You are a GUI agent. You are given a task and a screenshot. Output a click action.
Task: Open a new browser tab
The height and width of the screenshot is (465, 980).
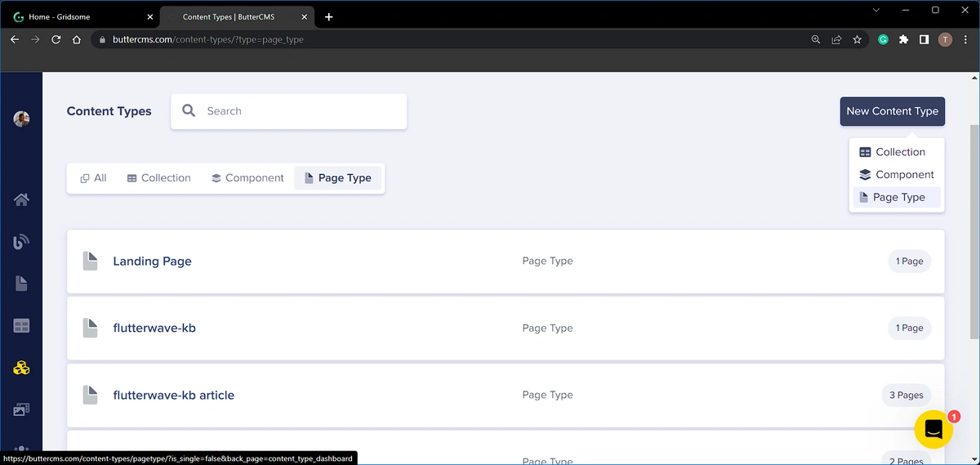click(328, 16)
